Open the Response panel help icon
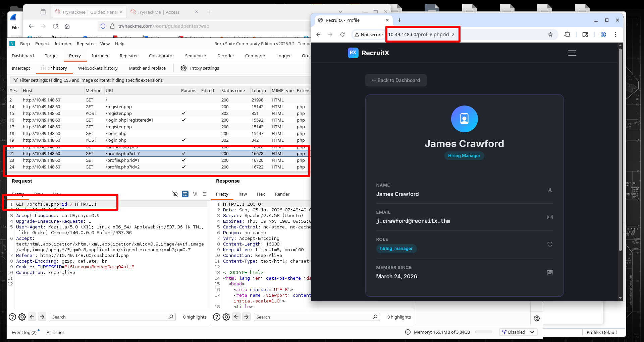Image resolution: width=644 pixels, height=342 pixels. coord(217,317)
